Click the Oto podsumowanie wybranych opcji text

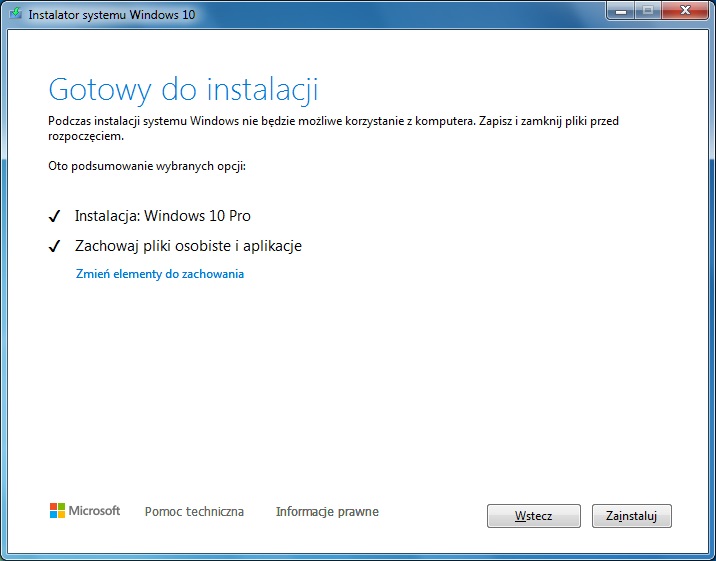(x=147, y=165)
